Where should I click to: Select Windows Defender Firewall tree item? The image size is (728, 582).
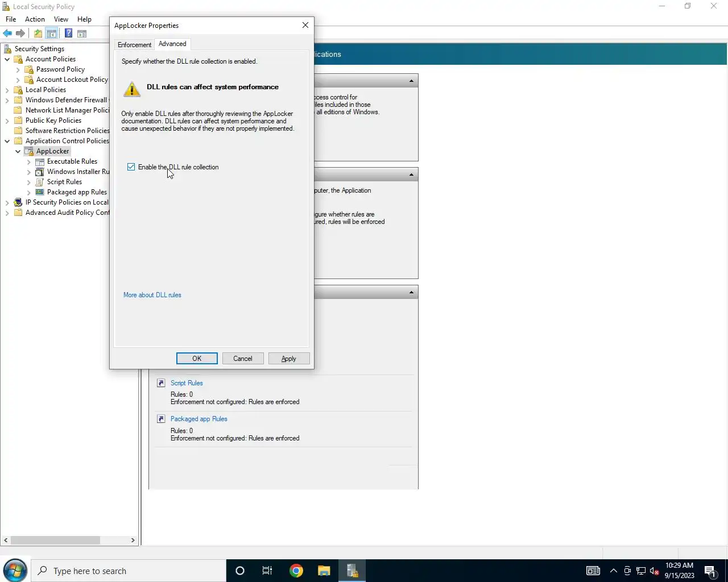tap(66, 100)
